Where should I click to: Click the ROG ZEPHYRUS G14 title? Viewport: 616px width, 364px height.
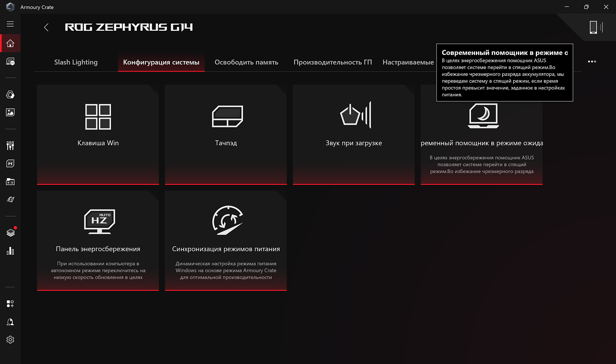[x=129, y=27]
